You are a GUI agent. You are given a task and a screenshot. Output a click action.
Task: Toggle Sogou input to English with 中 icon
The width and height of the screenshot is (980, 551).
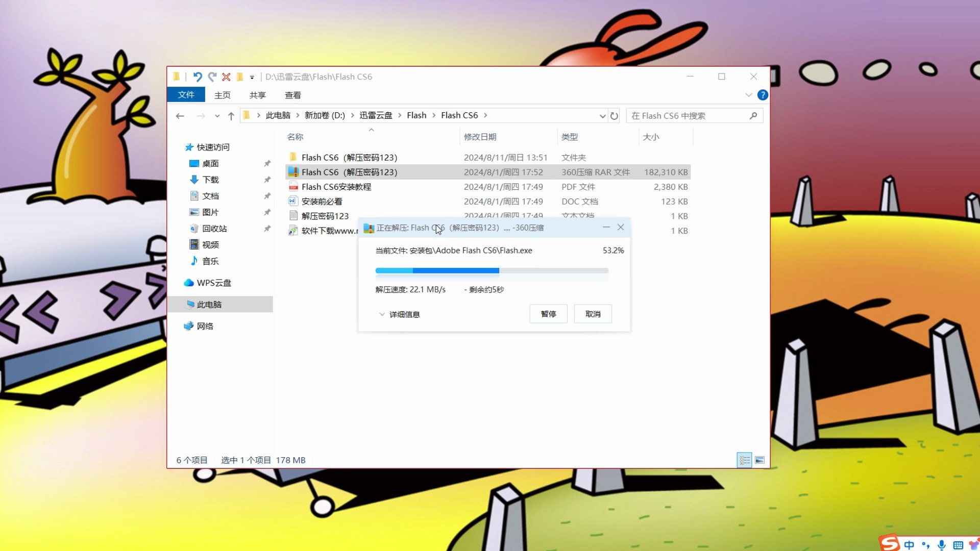pyautogui.click(x=910, y=544)
